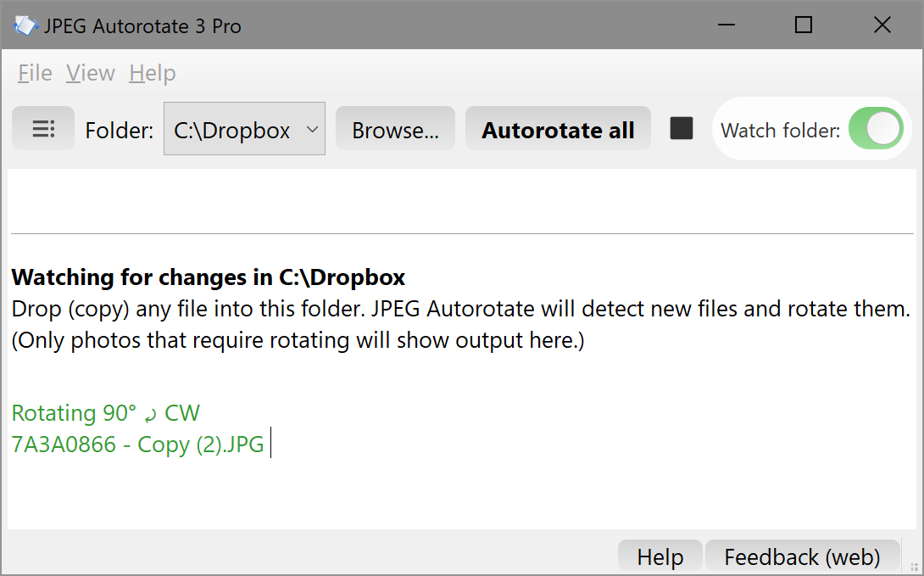Turn off the Watch folder switch
Viewport: 924px width, 576px height.
click(x=876, y=129)
